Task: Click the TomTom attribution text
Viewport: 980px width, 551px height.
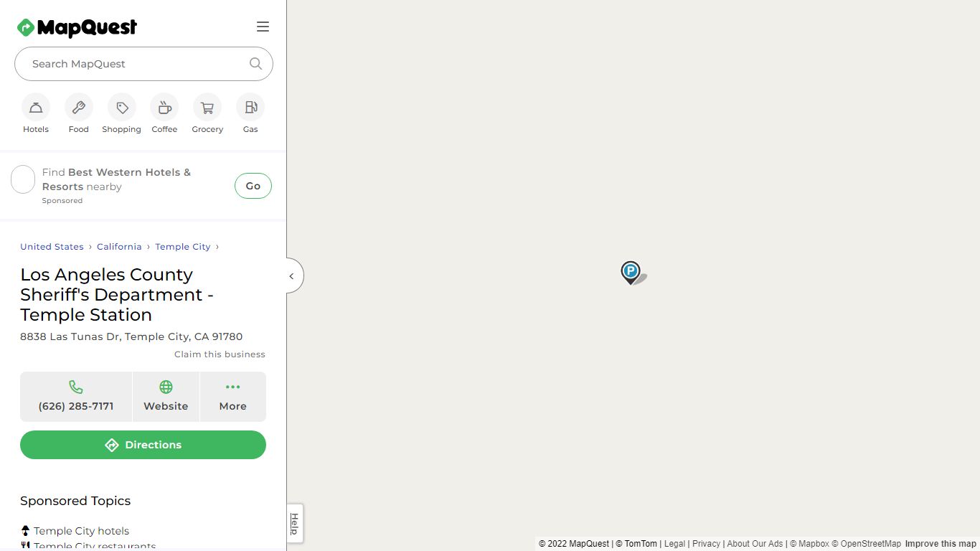Action: (x=636, y=544)
